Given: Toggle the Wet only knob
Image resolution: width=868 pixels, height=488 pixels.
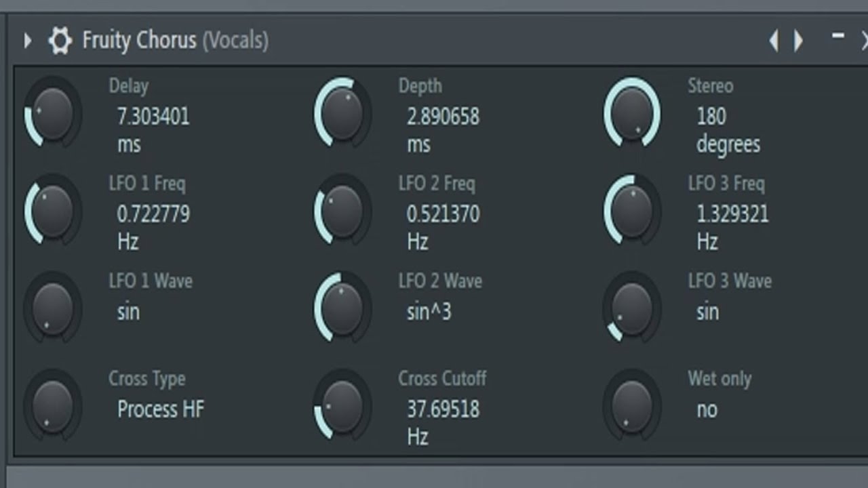Looking at the screenshot, I should pyautogui.click(x=632, y=407).
